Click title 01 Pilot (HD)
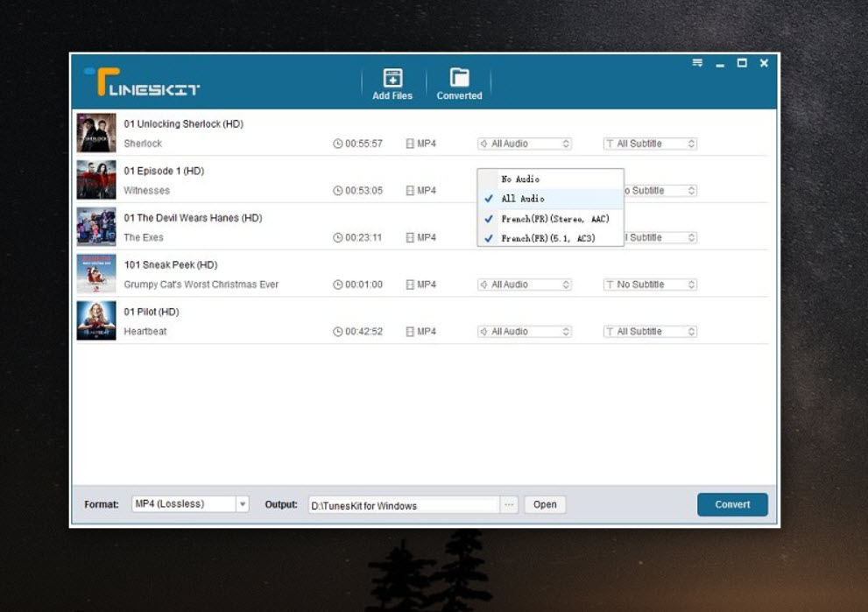Image resolution: width=868 pixels, height=612 pixels. click(x=152, y=312)
